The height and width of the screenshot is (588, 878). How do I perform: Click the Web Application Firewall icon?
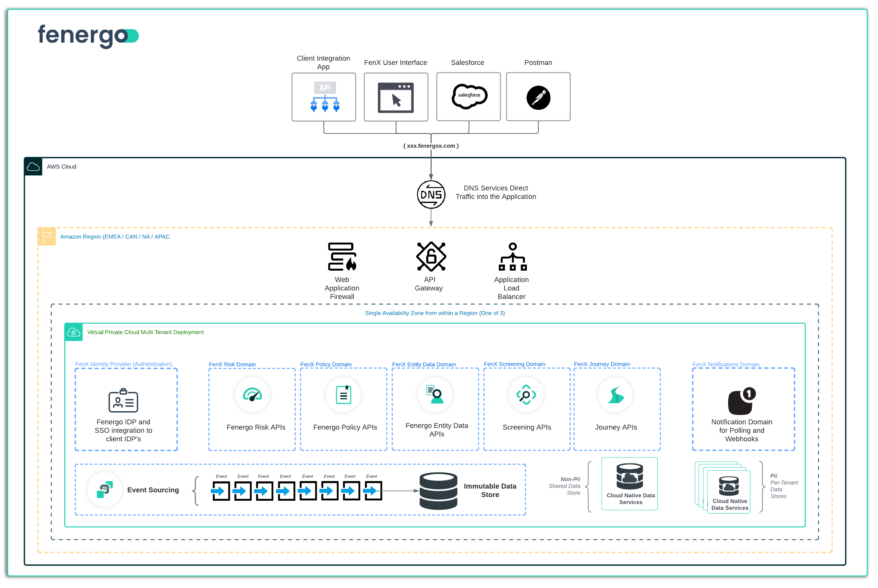click(x=342, y=257)
